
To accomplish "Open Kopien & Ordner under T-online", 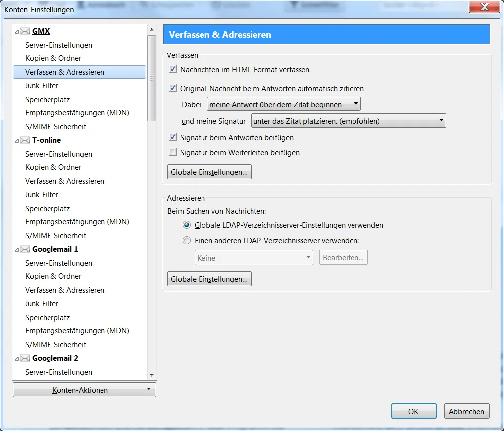I will tap(53, 167).
